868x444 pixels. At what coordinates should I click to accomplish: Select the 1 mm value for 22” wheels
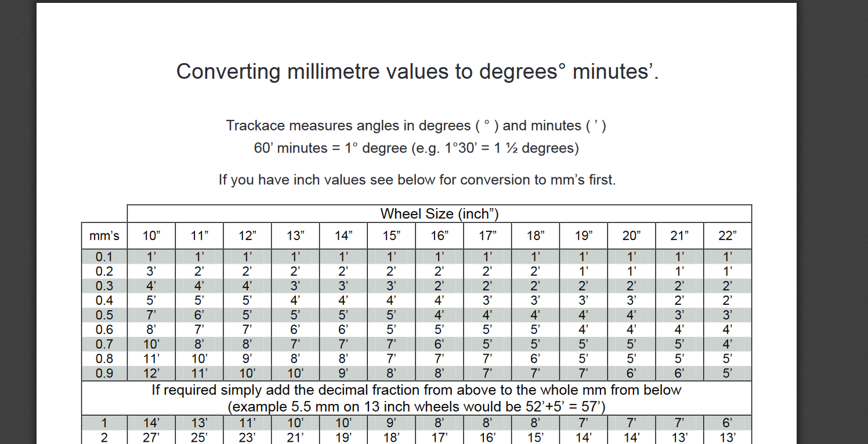728,423
